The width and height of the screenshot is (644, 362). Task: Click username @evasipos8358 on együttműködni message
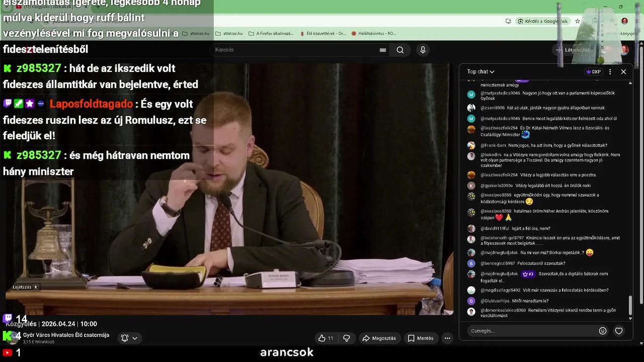pos(496,195)
